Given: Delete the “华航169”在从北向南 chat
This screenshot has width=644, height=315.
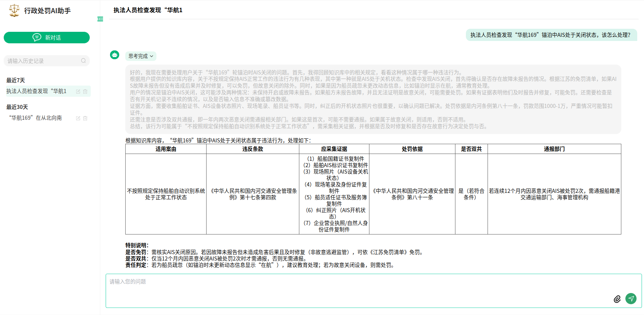Looking at the screenshot, I should pos(85,118).
